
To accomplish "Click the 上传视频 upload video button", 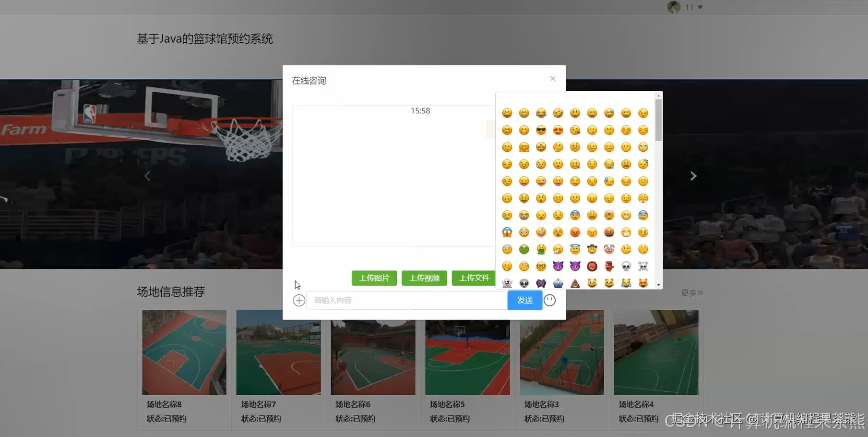I will [424, 278].
